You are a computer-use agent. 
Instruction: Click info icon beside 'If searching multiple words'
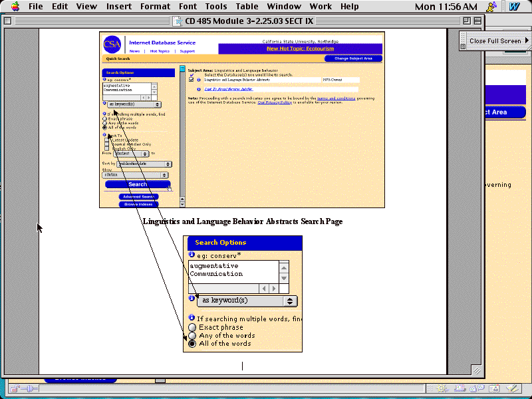(x=192, y=318)
